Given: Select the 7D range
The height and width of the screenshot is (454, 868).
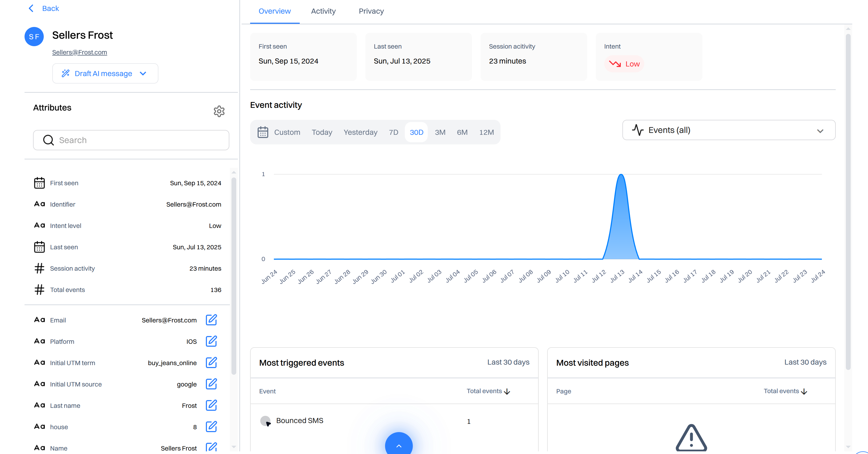Looking at the screenshot, I should [x=393, y=132].
